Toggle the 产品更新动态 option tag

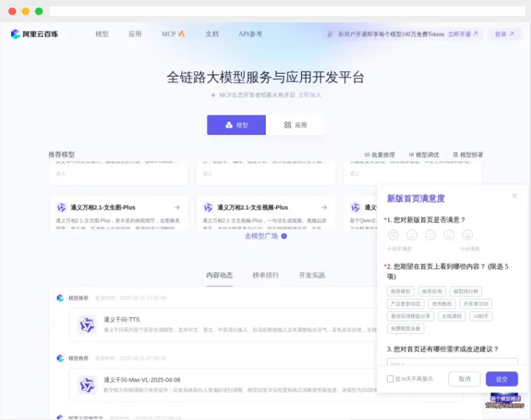[405, 304]
